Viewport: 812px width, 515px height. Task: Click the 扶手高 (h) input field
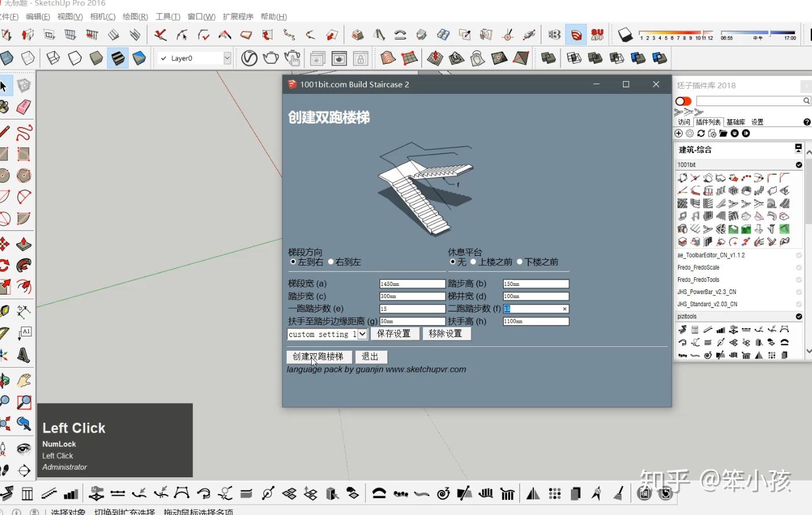pyautogui.click(x=536, y=321)
